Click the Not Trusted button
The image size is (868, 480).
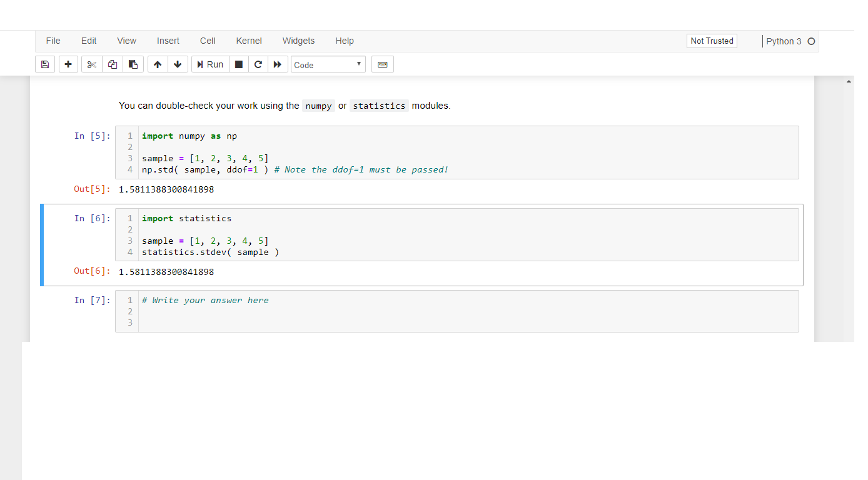[x=712, y=41]
